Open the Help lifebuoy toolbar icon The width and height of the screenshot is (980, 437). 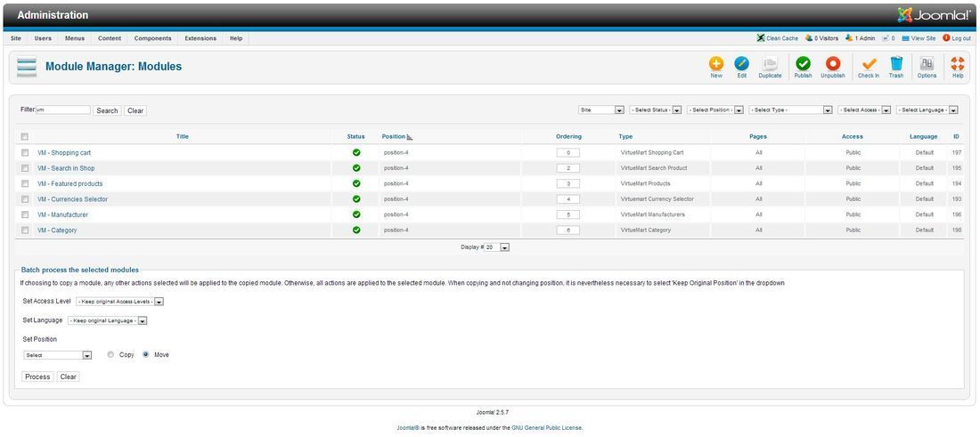(958, 64)
